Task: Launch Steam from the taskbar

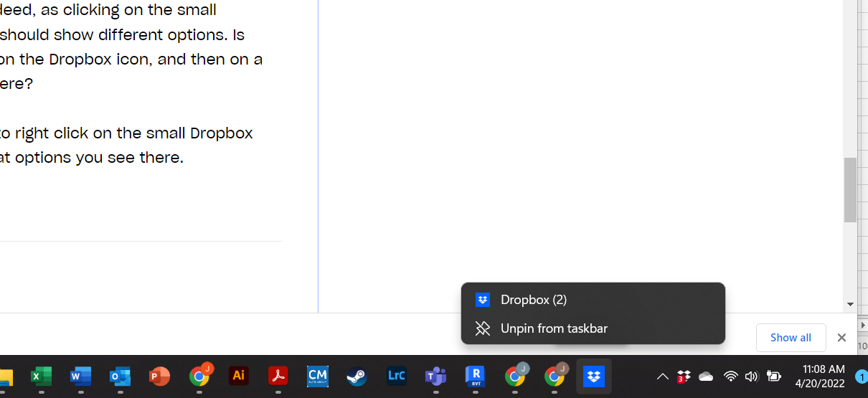Action: 357,376
